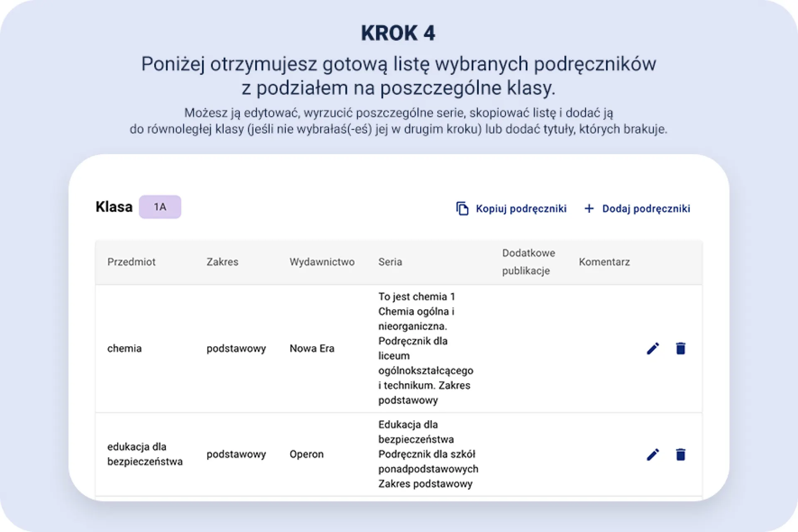The height and width of the screenshot is (532, 798).
Task: Click the Komentarz column header
Action: click(604, 262)
